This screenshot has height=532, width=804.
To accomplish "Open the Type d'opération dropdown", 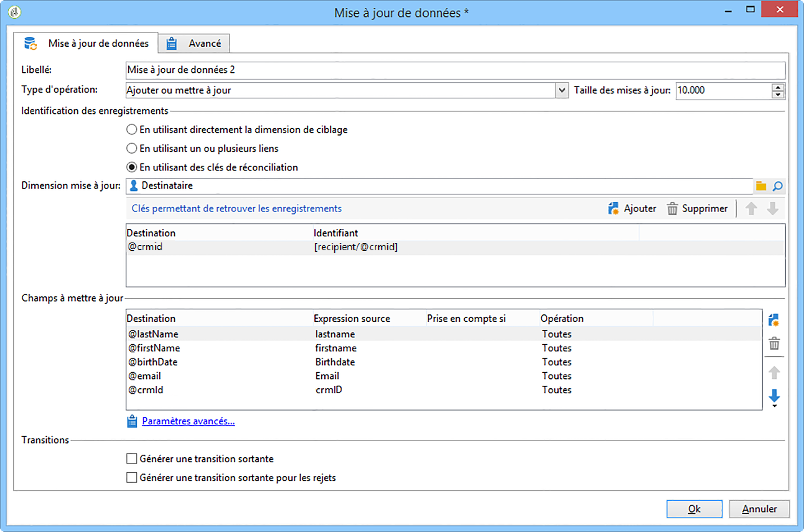I will (x=561, y=90).
